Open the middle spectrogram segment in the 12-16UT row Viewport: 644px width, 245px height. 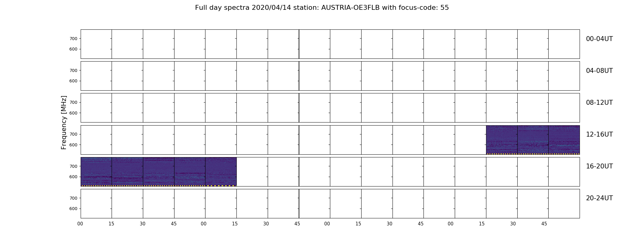click(x=533, y=140)
